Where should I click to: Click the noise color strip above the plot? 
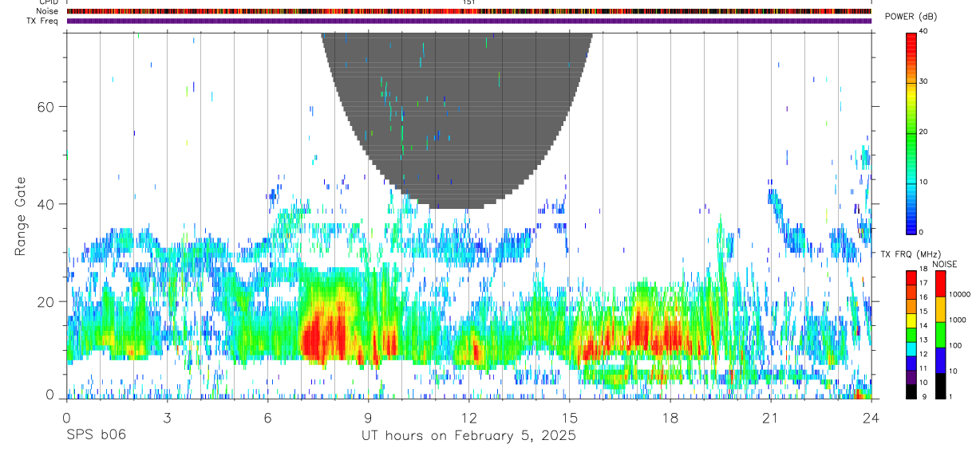(x=468, y=11)
